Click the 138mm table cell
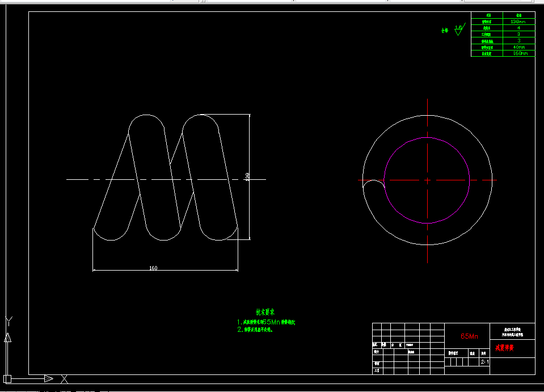This screenshot has height=392, width=544. click(518, 22)
